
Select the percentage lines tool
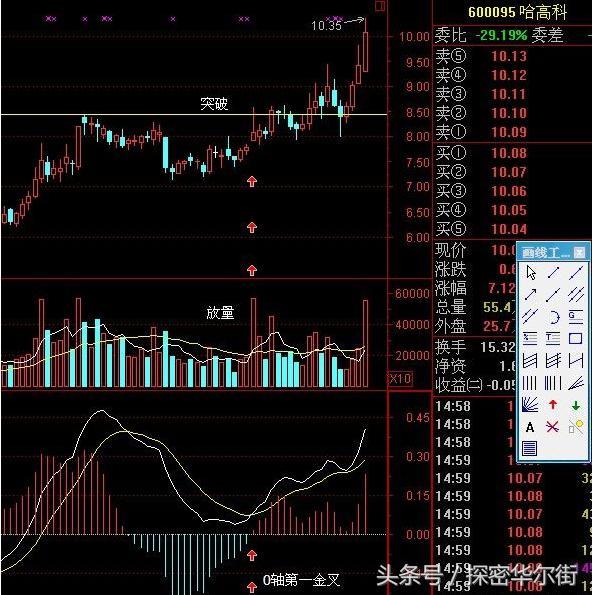pyautogui.click(x=530, y=338)
